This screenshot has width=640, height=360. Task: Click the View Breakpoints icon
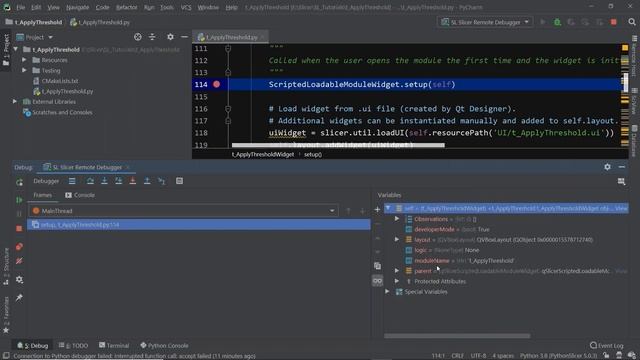click(19, 247)
